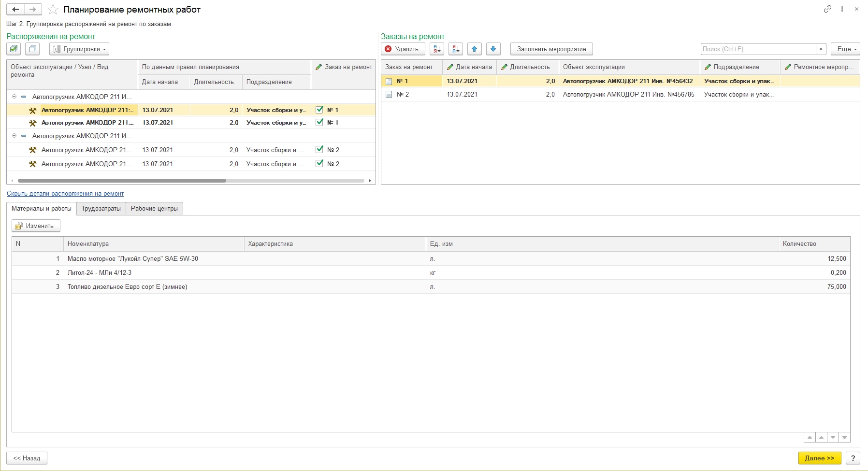Image resolution: width=868 pixels, height=471 pixels.
Task: Click horizontal scrollbar of orders table
Action: 122,181
